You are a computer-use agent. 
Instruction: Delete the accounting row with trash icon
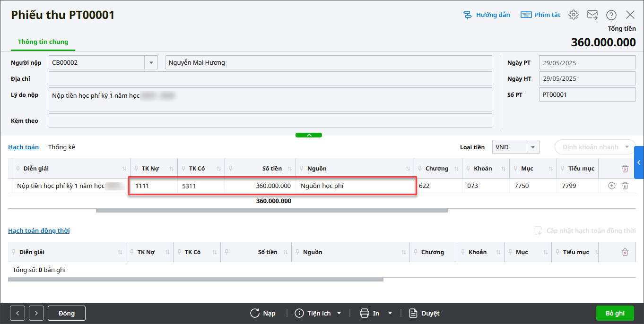[625, 186]
